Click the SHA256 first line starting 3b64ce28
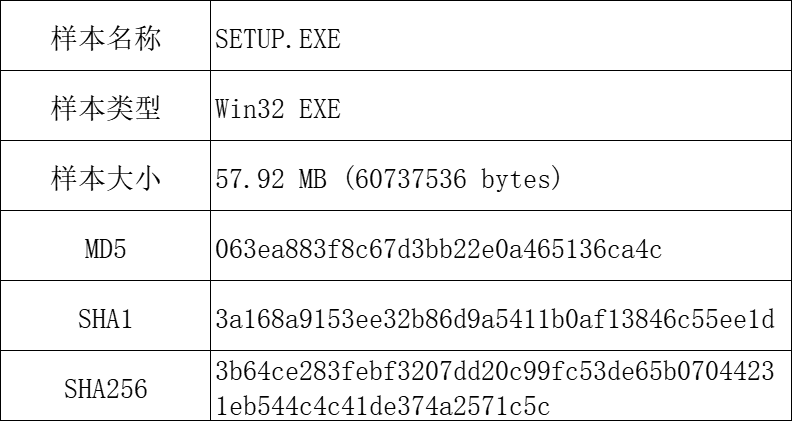The width and height of the screenshot is (792, 421). [495, 371]
